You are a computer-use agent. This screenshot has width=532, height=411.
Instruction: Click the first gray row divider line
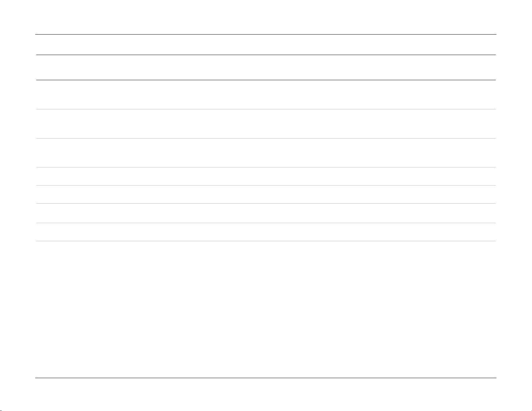tap(266, 109)
